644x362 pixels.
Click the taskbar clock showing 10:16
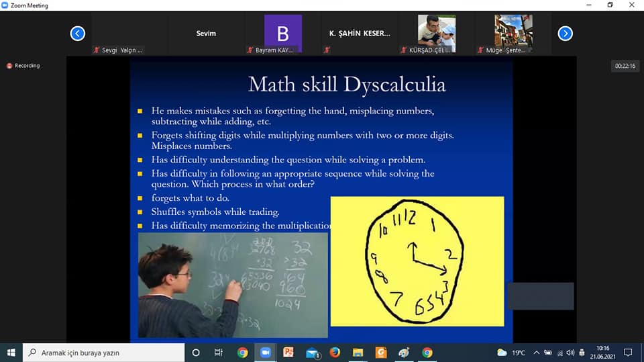point(600,353)
